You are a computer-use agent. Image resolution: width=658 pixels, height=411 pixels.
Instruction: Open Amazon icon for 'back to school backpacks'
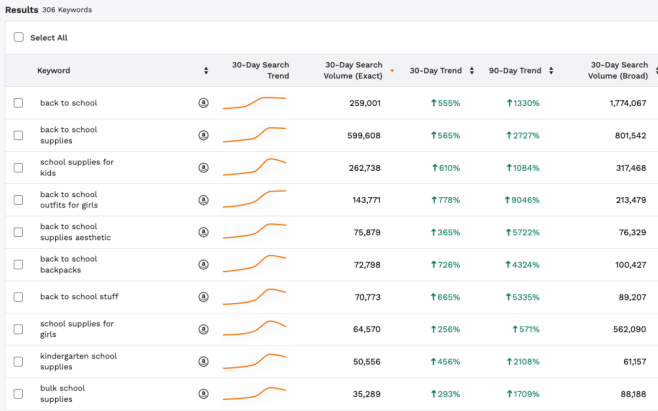(204, 264)
